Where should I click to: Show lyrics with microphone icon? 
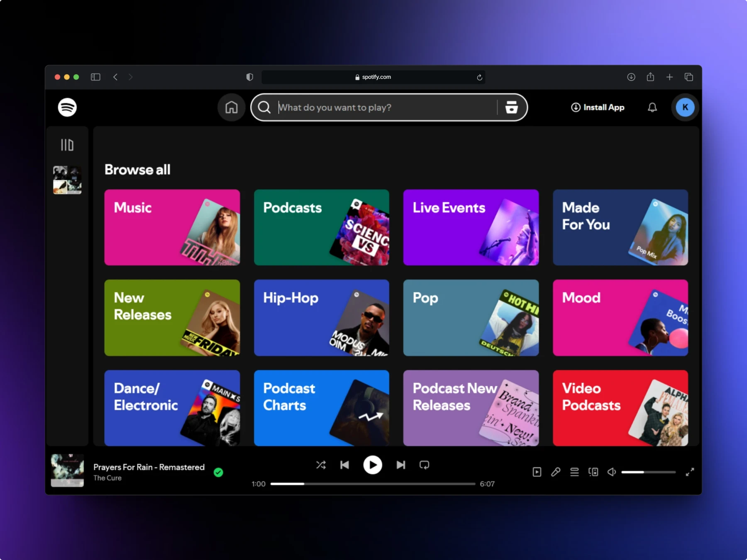(556, 472)
